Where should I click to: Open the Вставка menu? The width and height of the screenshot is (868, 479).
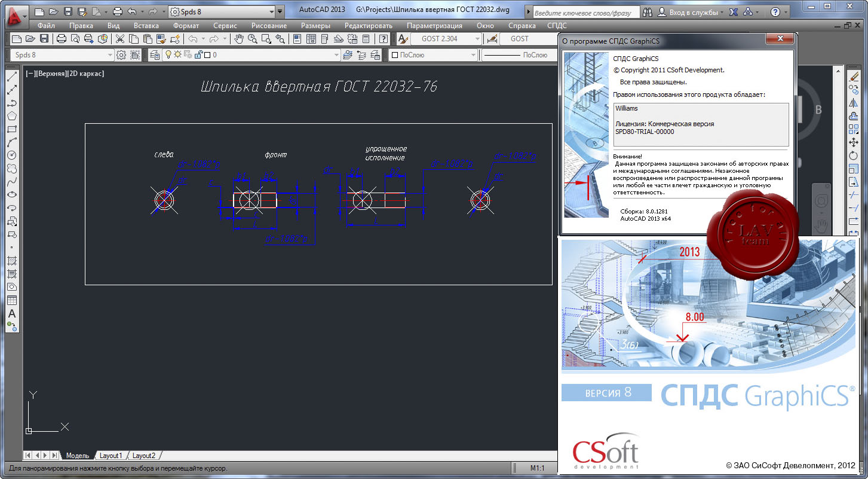pos(146,26)
